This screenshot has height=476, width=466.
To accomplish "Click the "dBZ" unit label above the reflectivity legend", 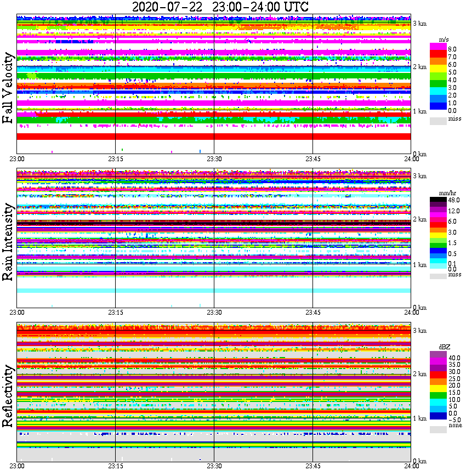I will tap(444, 347).
